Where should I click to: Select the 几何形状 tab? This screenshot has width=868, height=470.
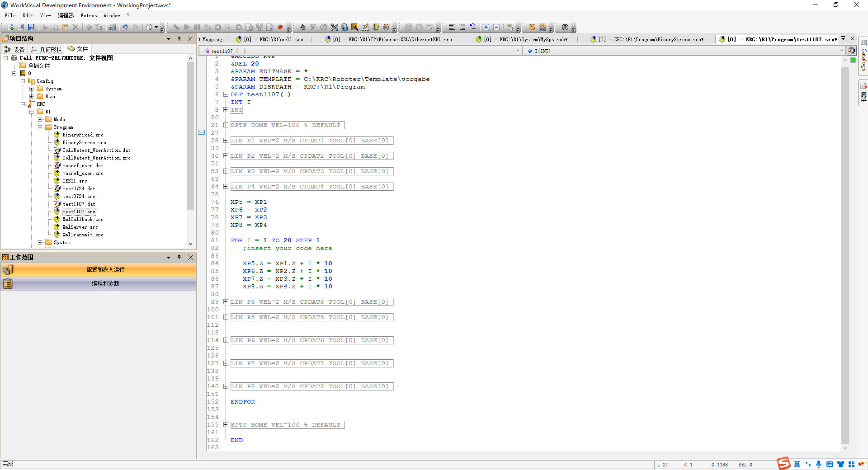coord(46,49)
